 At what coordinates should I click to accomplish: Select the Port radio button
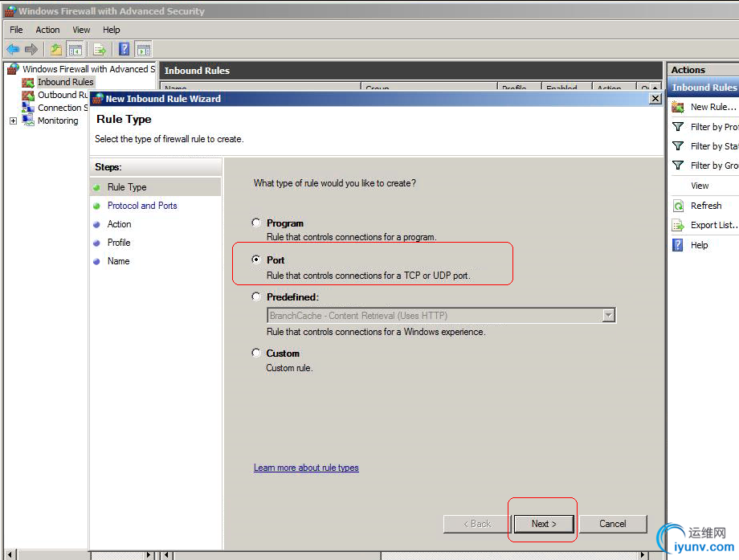pyautogui.click(x=256, y=260)
